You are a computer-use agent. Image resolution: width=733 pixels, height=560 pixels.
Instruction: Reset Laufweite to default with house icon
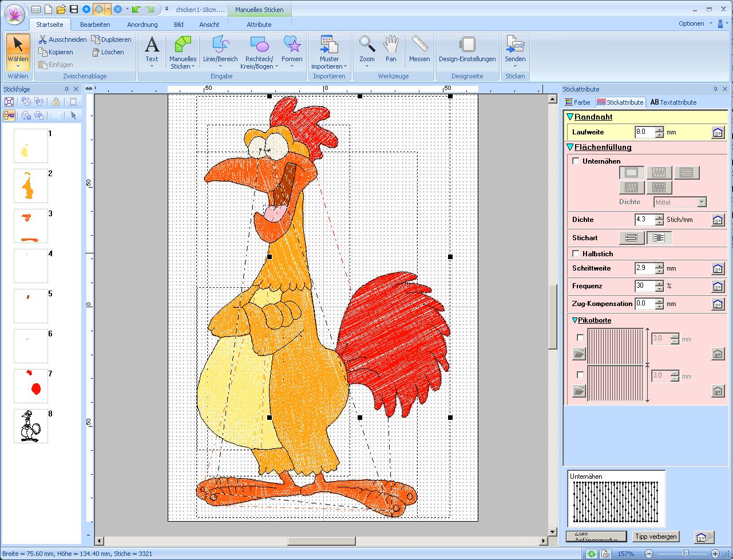[718, 133]
